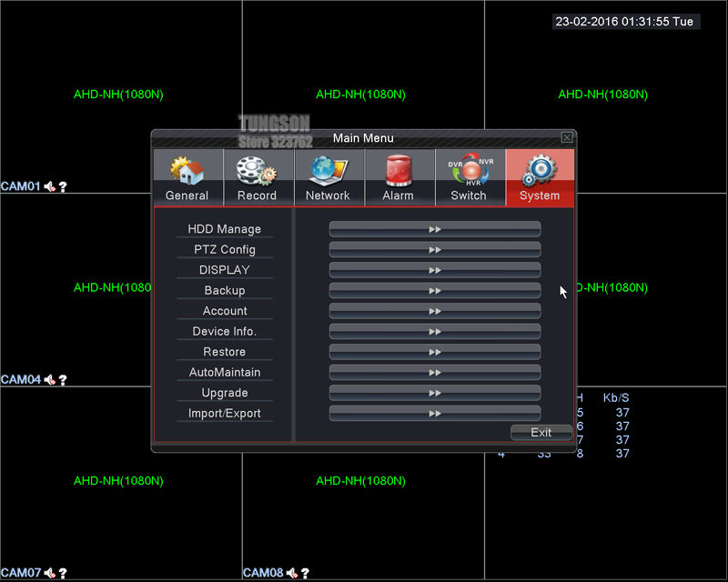Click CAM04 muted speaker icon

coord(50,379)
